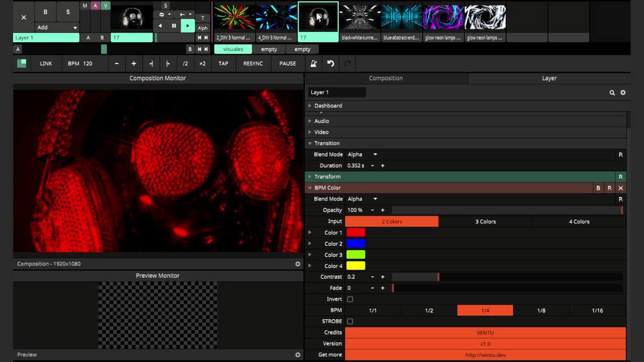
Task: Increase BPM with the plus button
Action: [133, 63]
